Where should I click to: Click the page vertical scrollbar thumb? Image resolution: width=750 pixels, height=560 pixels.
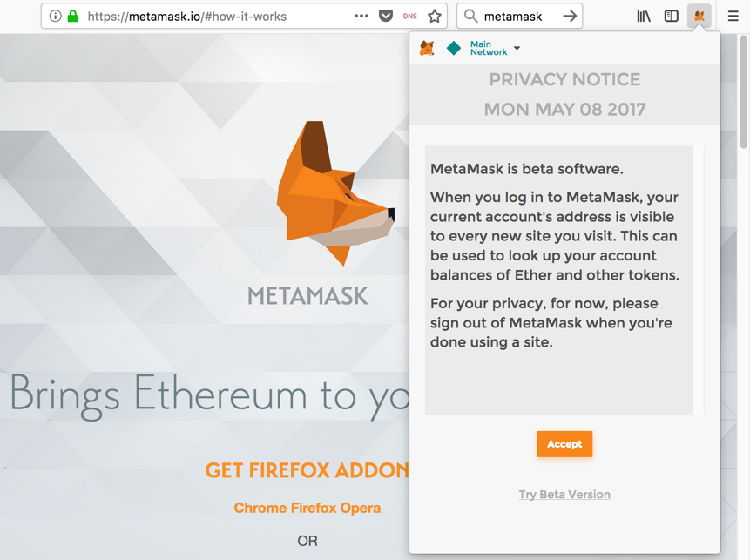[x=743, y=91]
